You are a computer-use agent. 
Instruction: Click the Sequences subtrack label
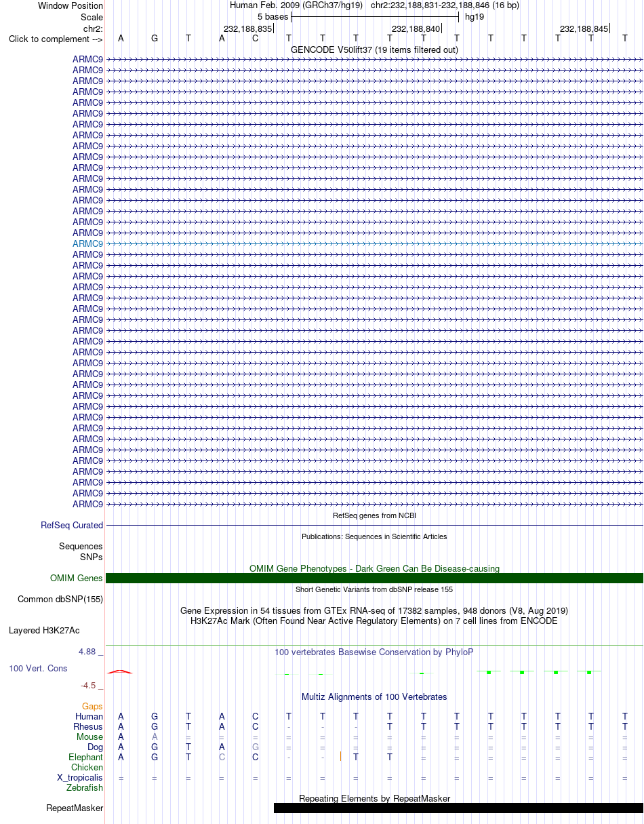click(x=81, y=546)
